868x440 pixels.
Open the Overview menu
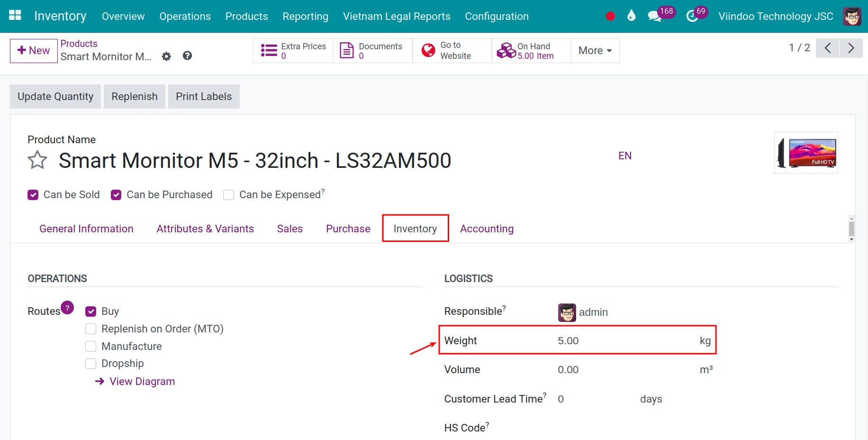(123, 16)
